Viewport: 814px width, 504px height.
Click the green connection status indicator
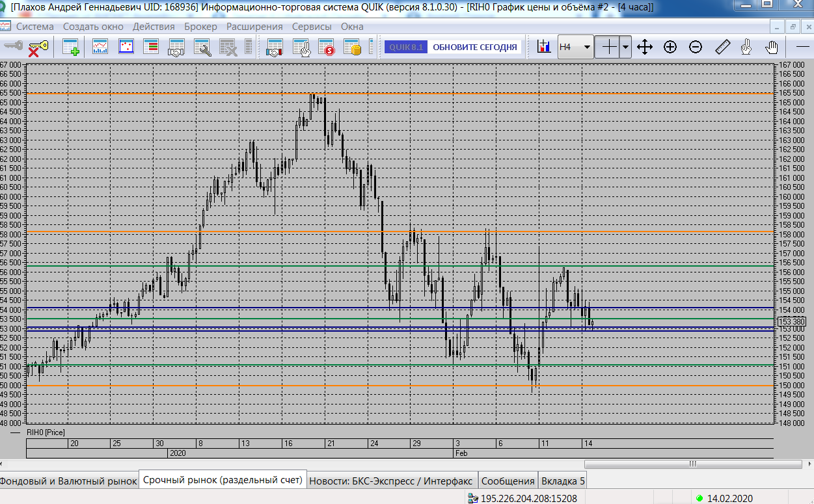[699, 499]
